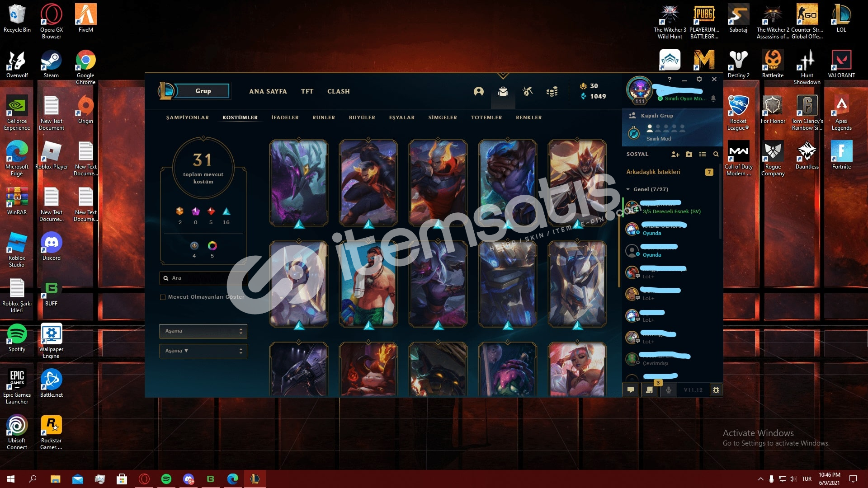Open the TFT section
868x488 pixels.
(307, 91)
